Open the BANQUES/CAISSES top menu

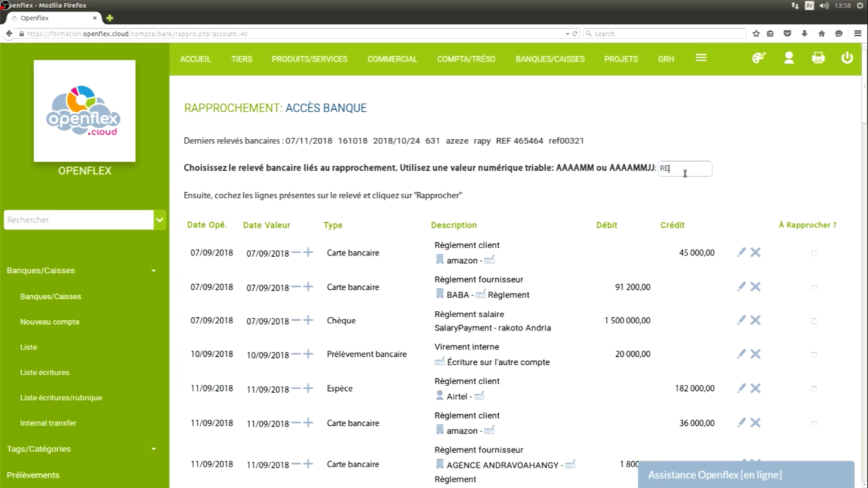tap(550, 59)
